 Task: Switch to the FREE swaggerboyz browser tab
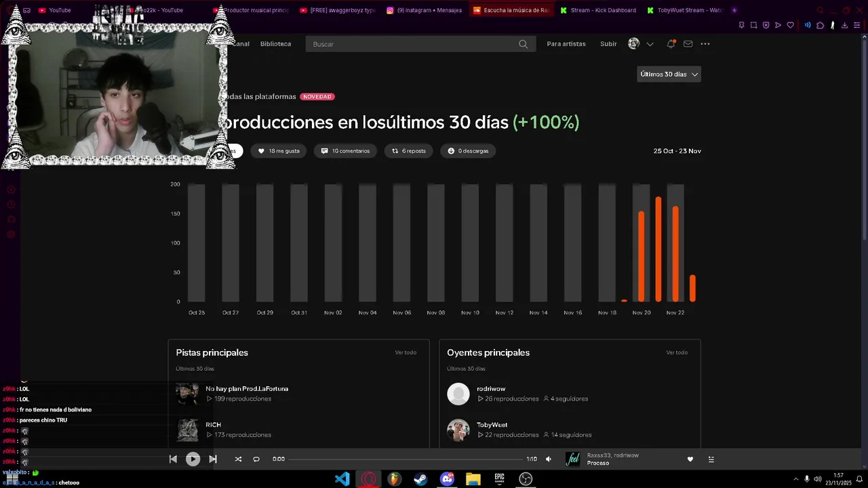[x=337, y=10]
